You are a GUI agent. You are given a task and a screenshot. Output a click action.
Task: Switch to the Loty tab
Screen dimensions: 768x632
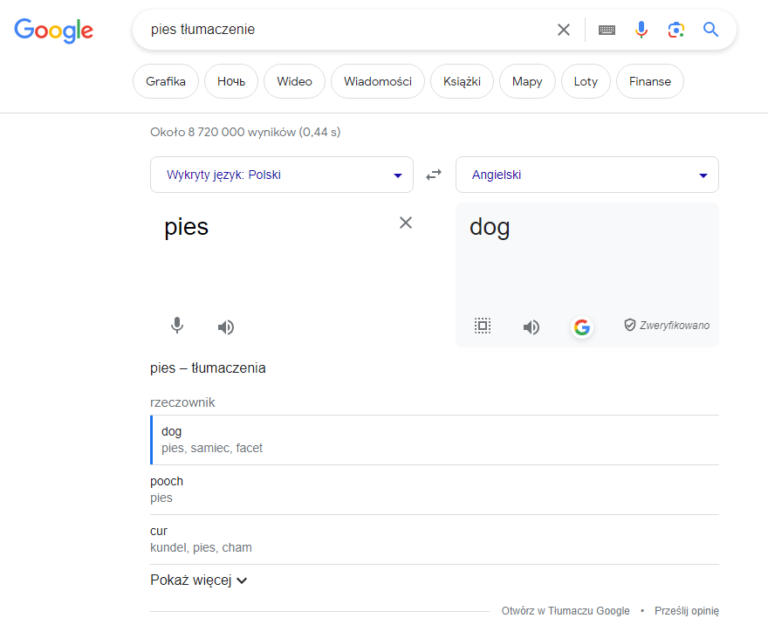click(x=586, y=81)
